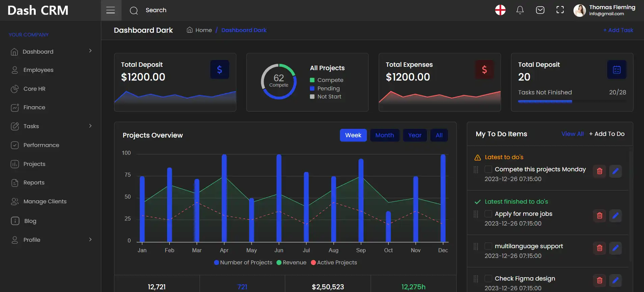Toggle 'Active Projects' chart legend series
The width and height of the screenshot is (644, 292).
pyautogui.click(x=334, y=262)
